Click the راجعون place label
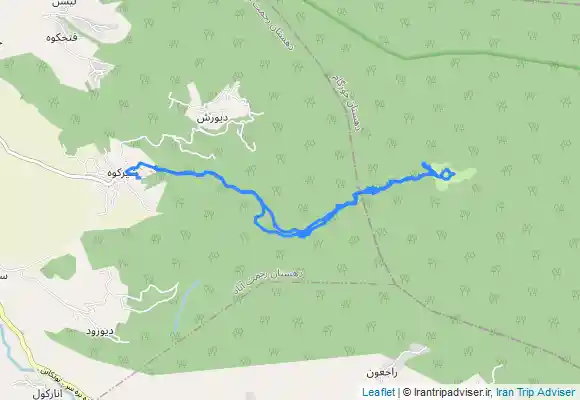 point(382,373)
